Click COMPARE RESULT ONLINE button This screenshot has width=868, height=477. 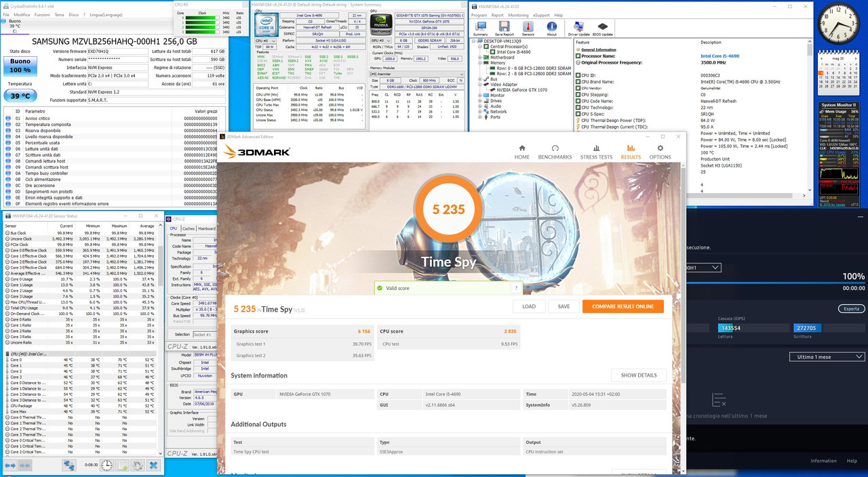point(623,306)
